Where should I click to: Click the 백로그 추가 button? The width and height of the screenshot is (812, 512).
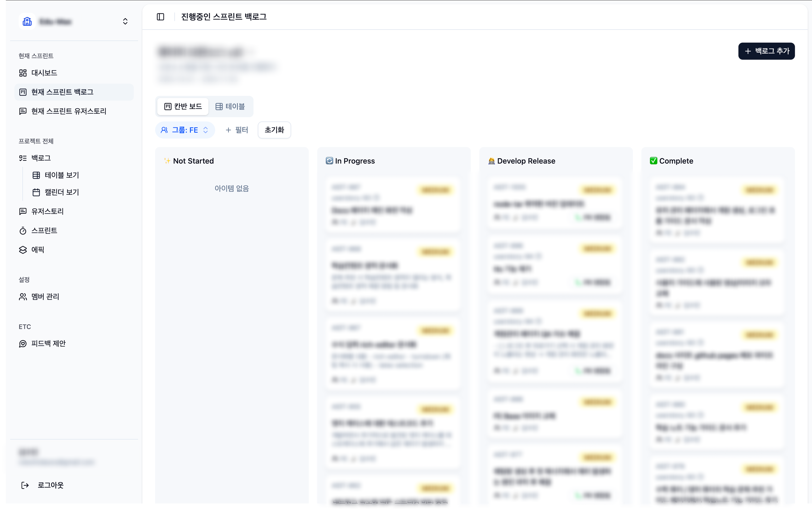(x=766, y=51)
